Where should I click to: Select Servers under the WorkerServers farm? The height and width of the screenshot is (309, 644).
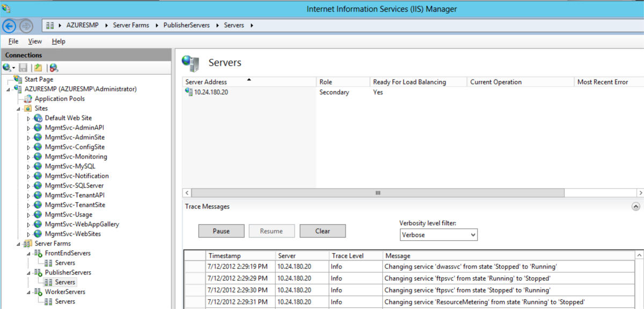pos(65,301)
